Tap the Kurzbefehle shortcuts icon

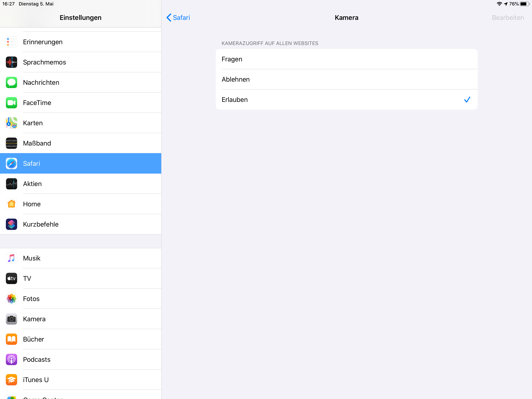click(11, 224)
